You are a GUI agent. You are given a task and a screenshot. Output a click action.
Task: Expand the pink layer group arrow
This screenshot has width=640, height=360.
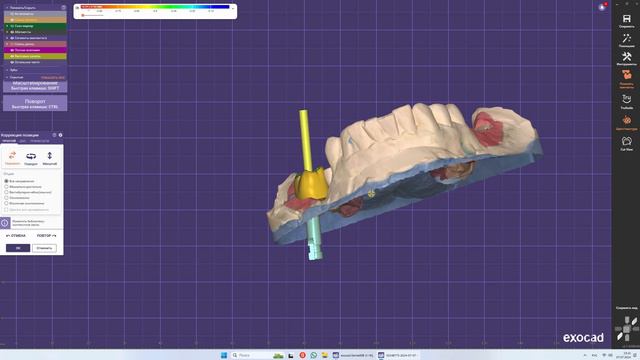(7, 44)
